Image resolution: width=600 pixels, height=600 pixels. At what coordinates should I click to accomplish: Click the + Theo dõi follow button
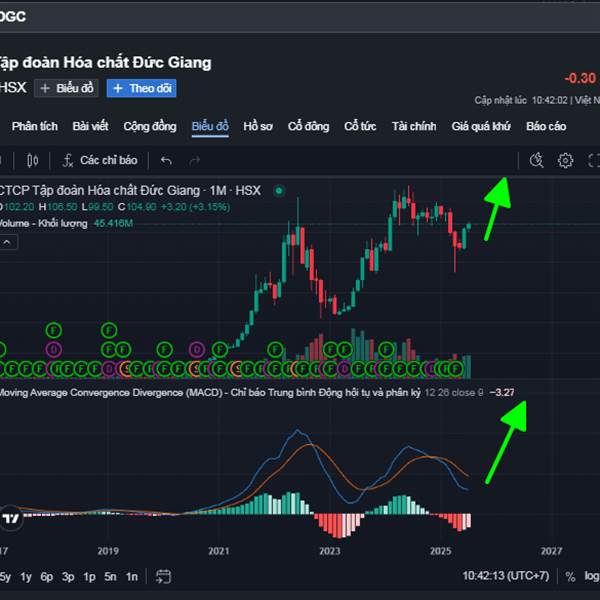[x=142, y=88]
